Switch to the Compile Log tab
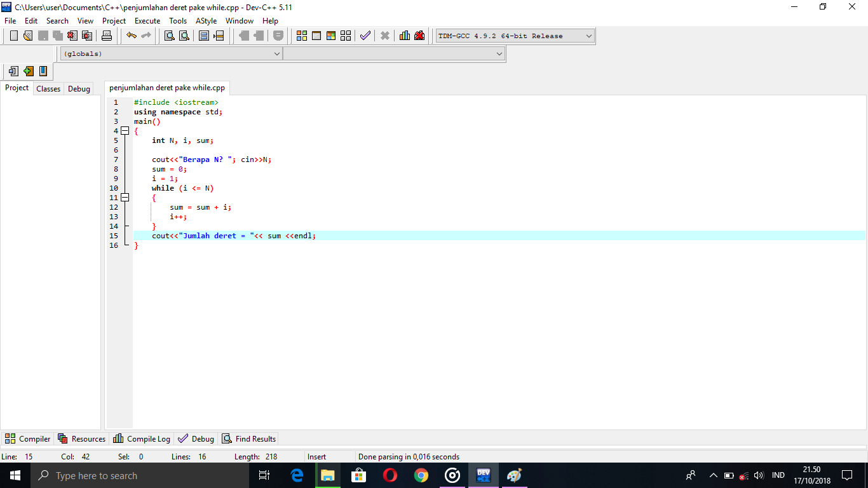The image size is (868, 488). coord(141,438)
